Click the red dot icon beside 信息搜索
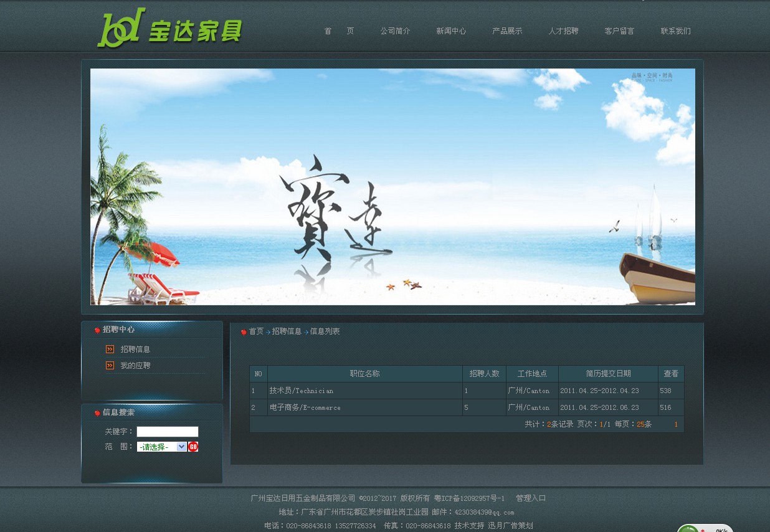This screenshot has width=770, height=532. [97, 413]
